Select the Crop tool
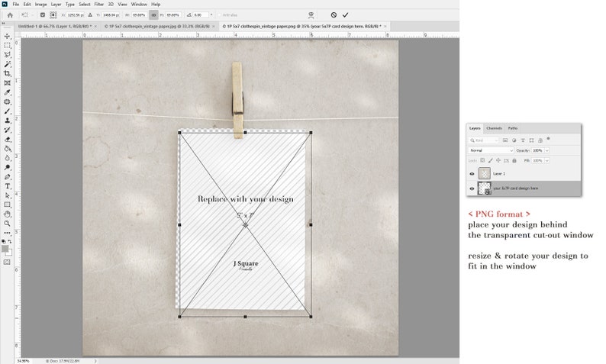This screenshot has height=364, width=606. tap(8, 73)
